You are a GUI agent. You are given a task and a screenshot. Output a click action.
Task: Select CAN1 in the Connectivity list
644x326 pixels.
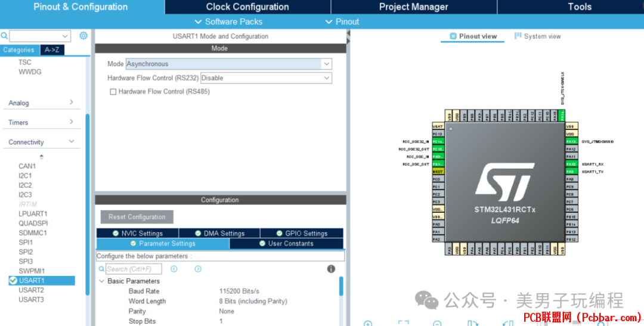point(27,166)
